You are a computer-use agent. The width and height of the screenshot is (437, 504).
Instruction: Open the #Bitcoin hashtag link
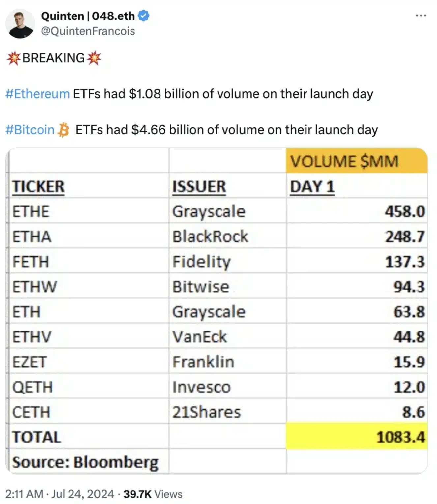pos(30,130)
